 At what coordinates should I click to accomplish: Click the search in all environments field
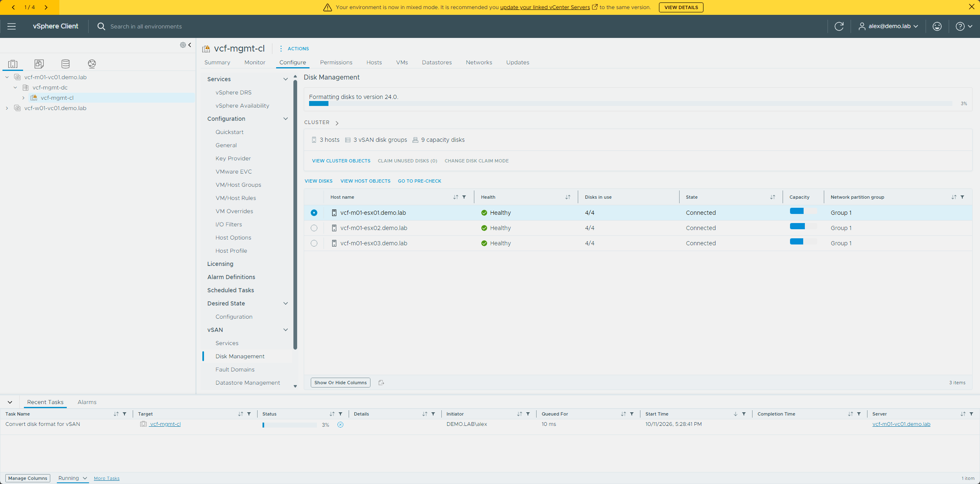click(x=146, y=26)
